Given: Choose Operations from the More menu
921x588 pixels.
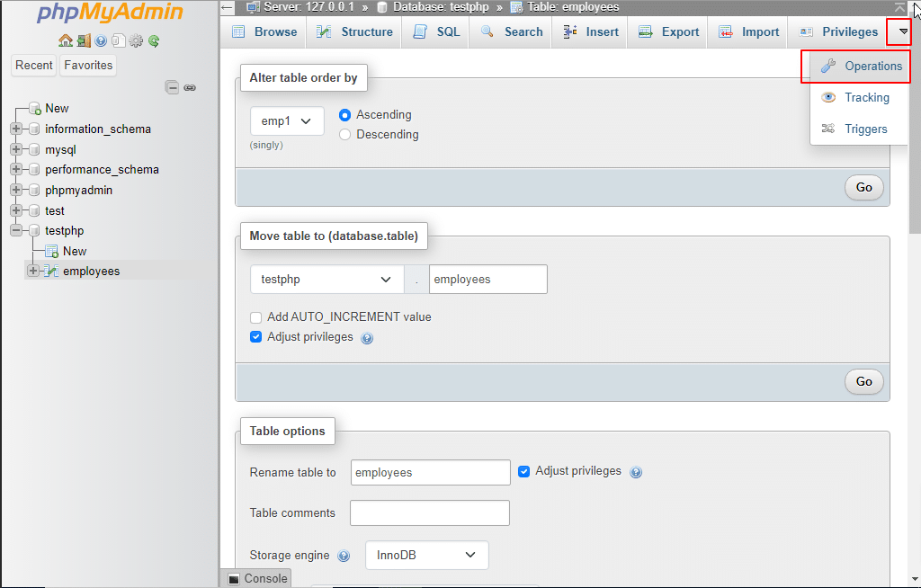Looking at the screenshot, I should pyautogui.click(x=861, y=67).
